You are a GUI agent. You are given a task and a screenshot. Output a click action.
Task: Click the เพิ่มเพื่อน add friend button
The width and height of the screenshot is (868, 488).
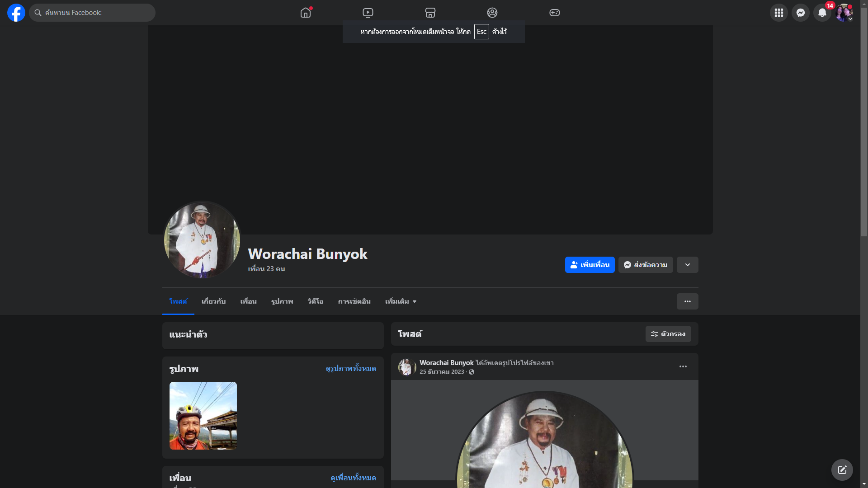[590, 265]
